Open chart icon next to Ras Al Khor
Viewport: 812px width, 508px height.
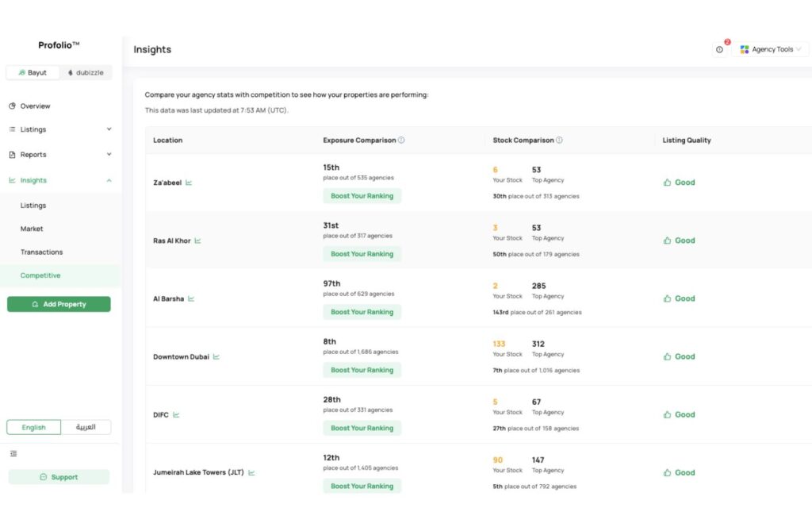tap(197, 241)
